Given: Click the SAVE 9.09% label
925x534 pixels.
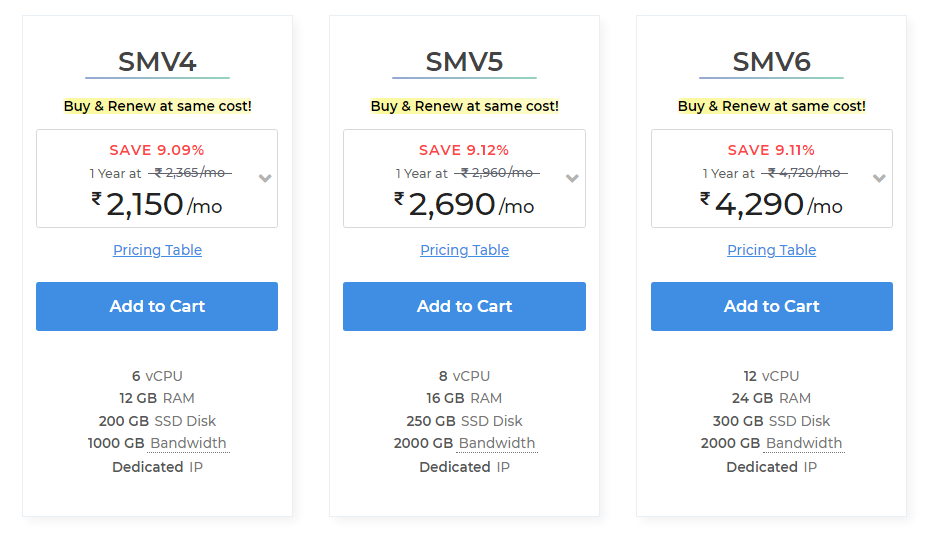Looking at the screenshot, I should [157, 150].
